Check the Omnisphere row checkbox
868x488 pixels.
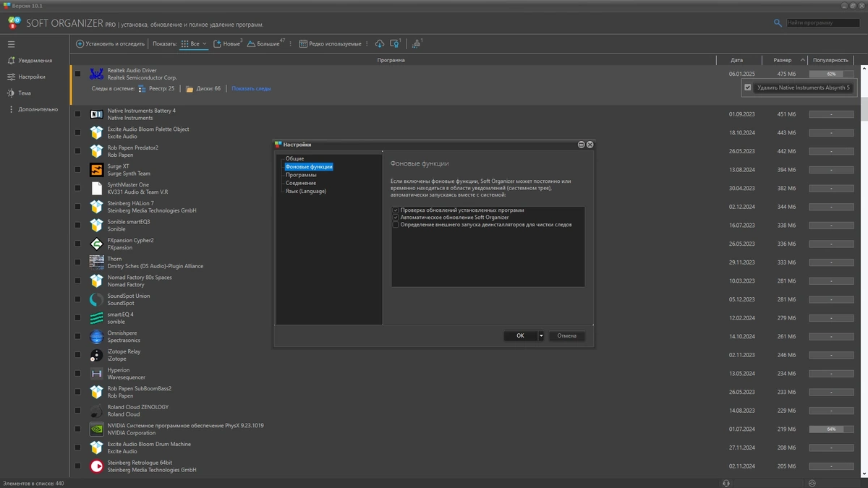pyautogui.click(x=77, y=337)
